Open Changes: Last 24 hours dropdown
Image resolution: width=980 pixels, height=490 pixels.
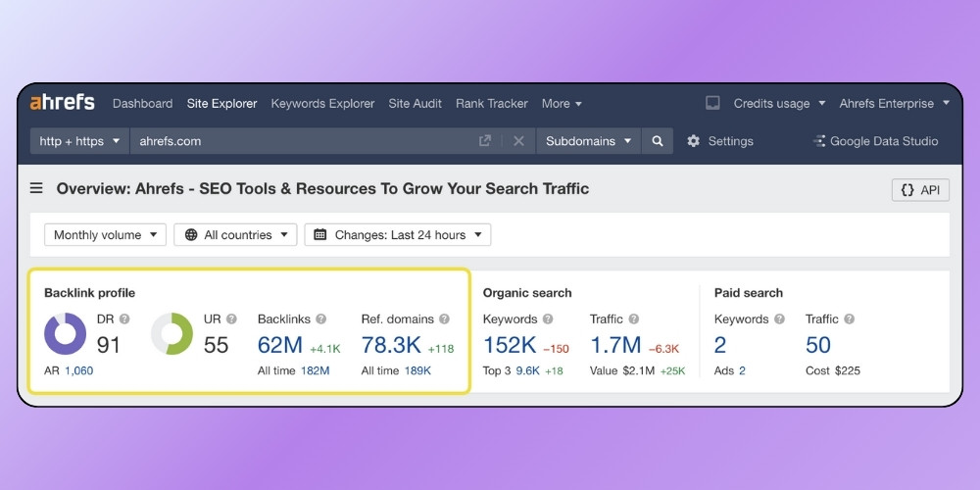coord(398,235)
